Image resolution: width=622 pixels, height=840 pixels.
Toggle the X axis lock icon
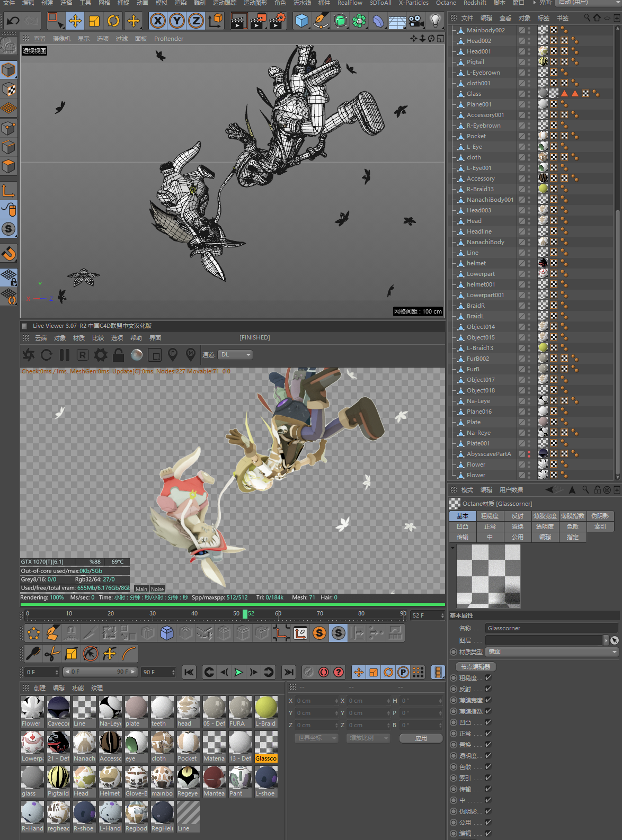pos(157,21)
